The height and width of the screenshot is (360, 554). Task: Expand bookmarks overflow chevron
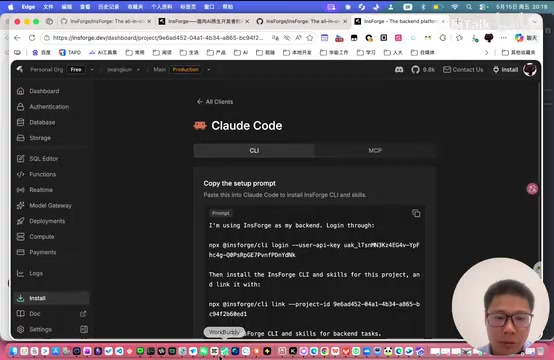pos(487,52)
